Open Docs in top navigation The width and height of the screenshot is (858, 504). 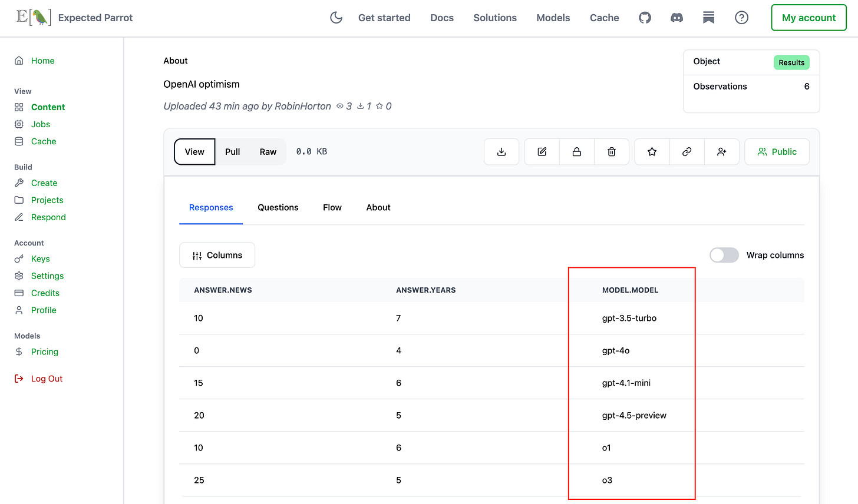tap(442, 18)
